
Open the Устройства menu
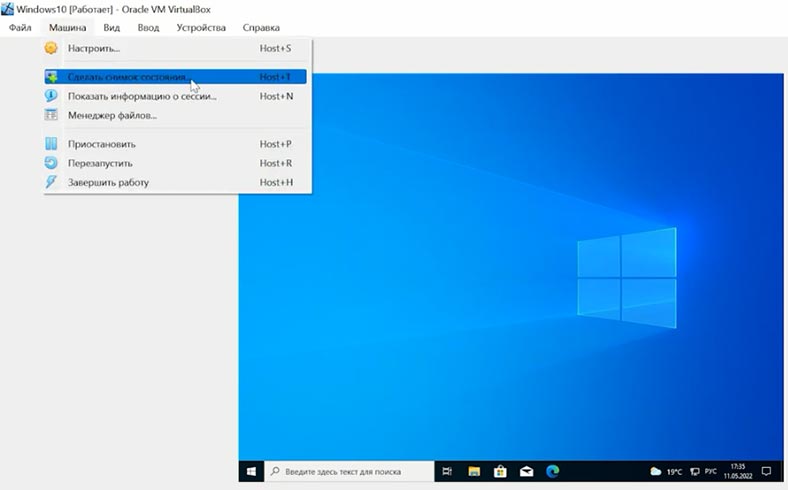tap(201, 28)
